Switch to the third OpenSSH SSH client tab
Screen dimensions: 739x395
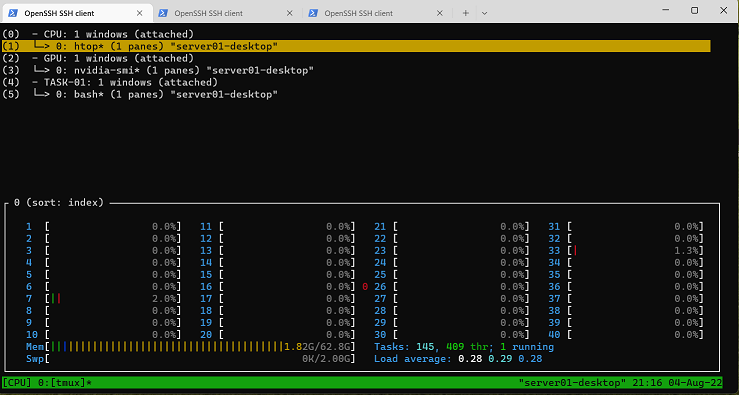point(377,13)
